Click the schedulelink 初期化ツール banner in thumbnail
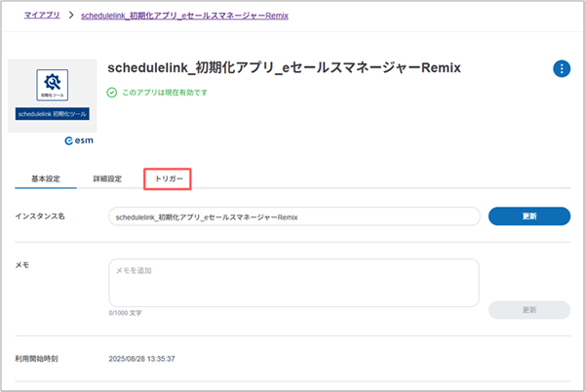The image size is (585, 392). pyautogui.click(x=52, y=114)
